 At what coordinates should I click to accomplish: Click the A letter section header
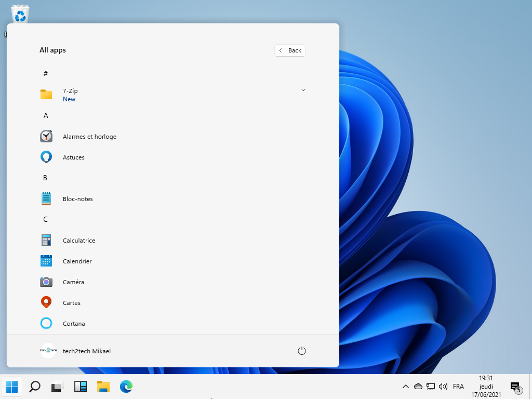(46, 115)
